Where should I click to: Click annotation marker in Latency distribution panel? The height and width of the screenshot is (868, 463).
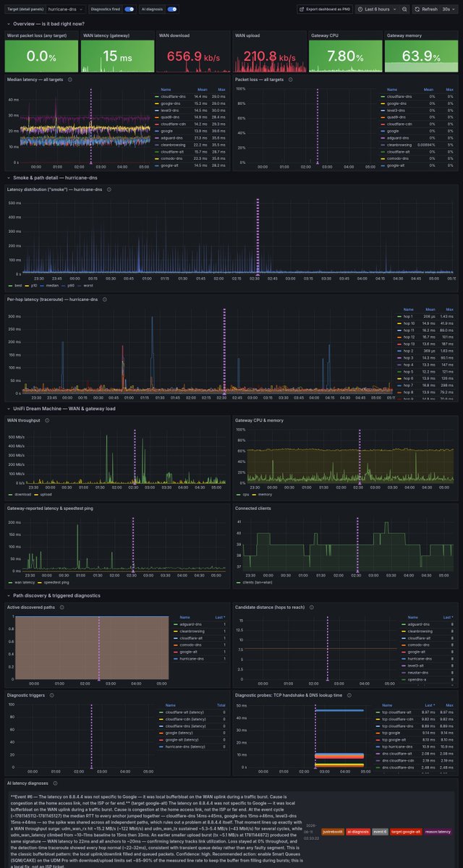[258, 273]
